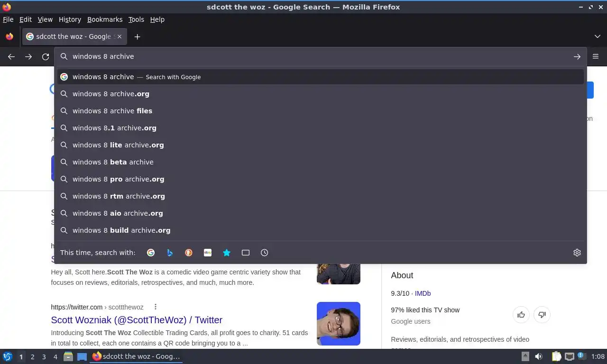
Task: Open the Help menu
Action: pyautogui.click(x=157, y=19)
